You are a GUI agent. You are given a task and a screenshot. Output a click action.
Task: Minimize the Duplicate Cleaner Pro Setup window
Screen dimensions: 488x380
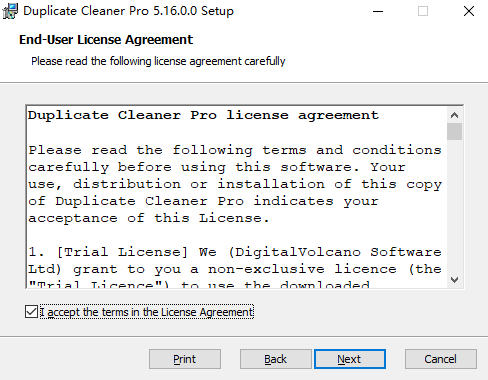tap(378, 11)
